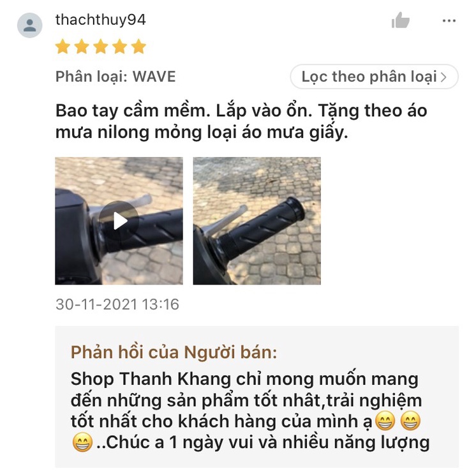This screenshot has height=476, width=476.
Task: Play the review video of handlebar grip
Action: (119, 221)
